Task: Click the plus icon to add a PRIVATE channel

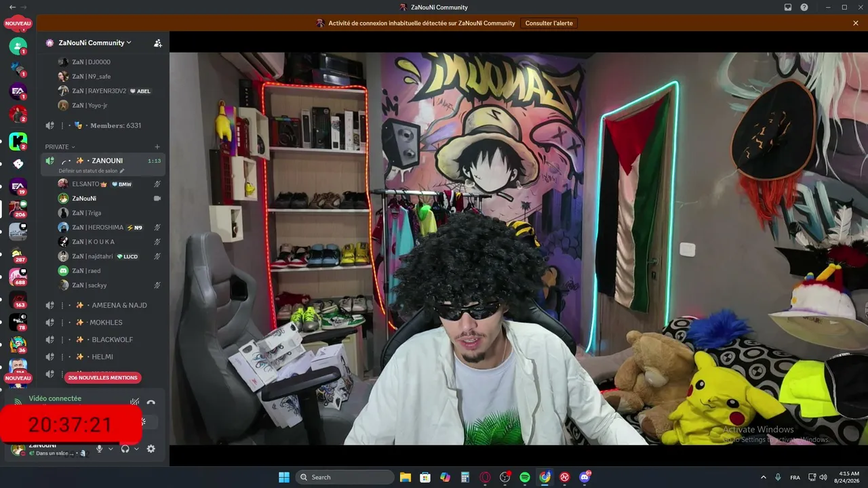Action: (x=157, y=146)
